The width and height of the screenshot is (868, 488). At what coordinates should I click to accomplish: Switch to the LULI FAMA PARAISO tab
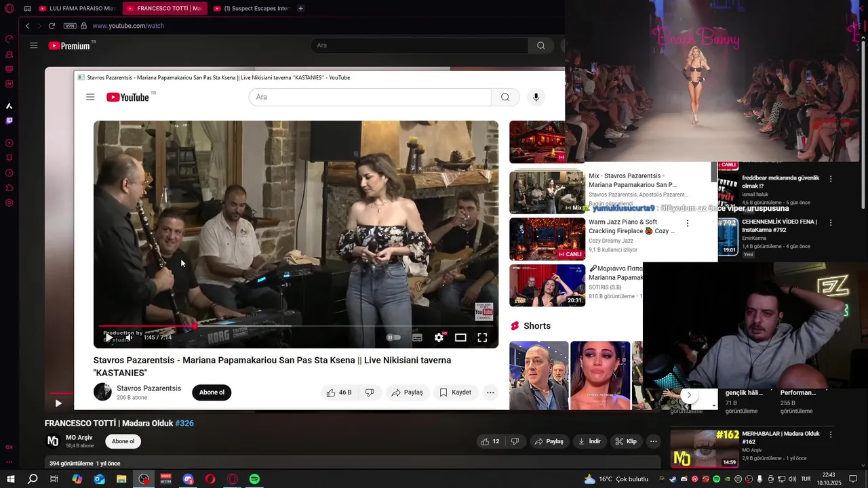click(x=77, y=9)
